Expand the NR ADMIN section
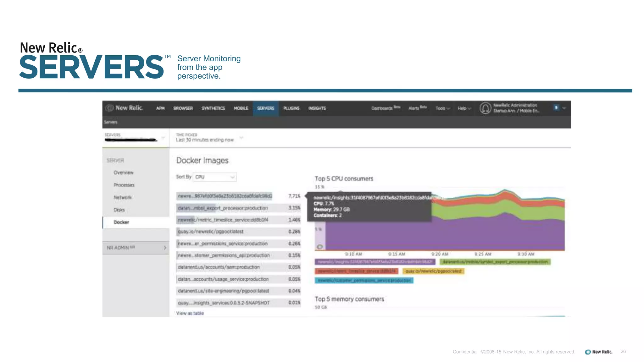This screenshot has height=362, width=644. coord(136,248)
